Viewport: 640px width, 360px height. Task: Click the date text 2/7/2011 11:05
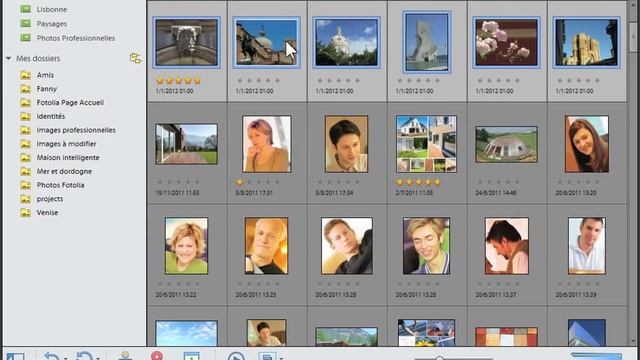click(x=414, y=193)
